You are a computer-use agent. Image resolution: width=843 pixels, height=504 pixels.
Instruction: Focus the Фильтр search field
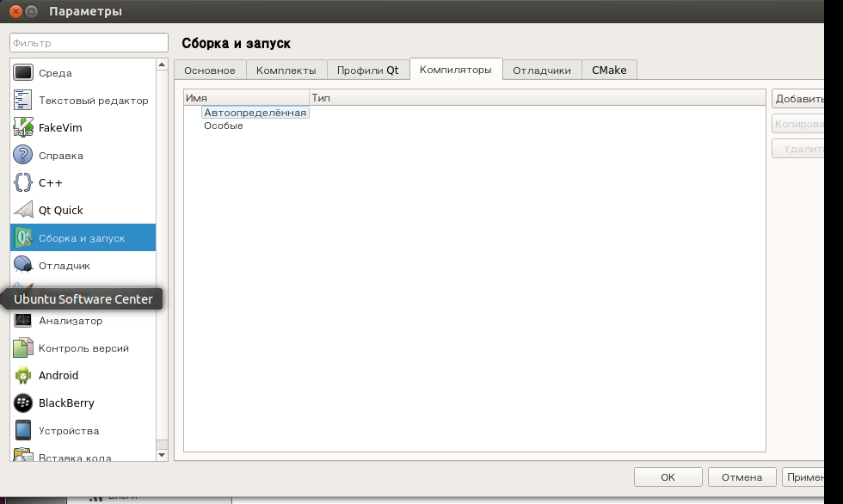click(x=89, y=42)
